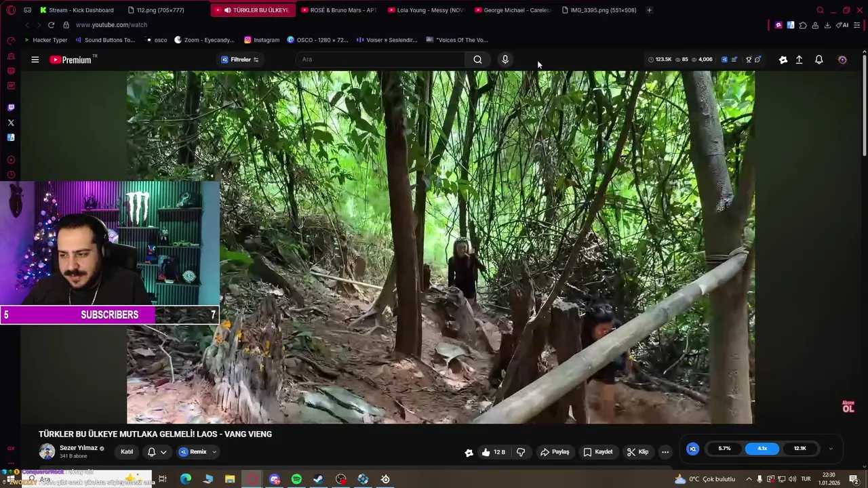Open File Explorer from the taskbar

[x=230, y=479]
